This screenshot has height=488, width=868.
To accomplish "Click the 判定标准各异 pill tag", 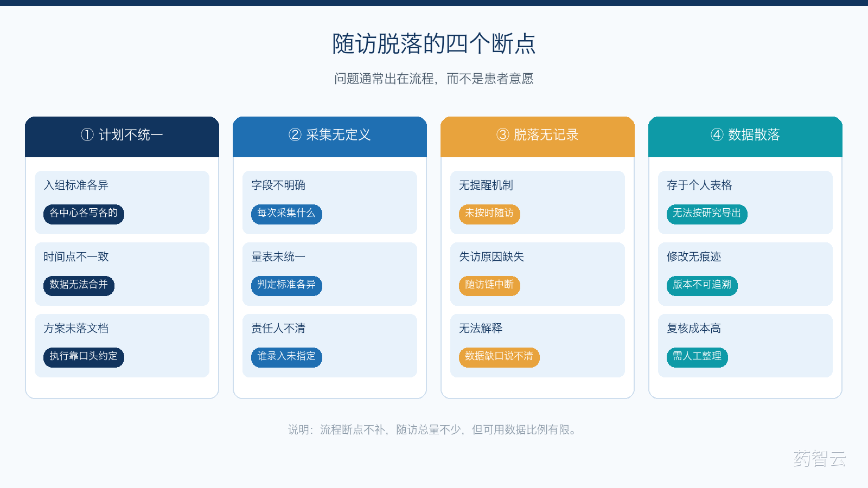I will pyautogui.click(x=286, y=285).
